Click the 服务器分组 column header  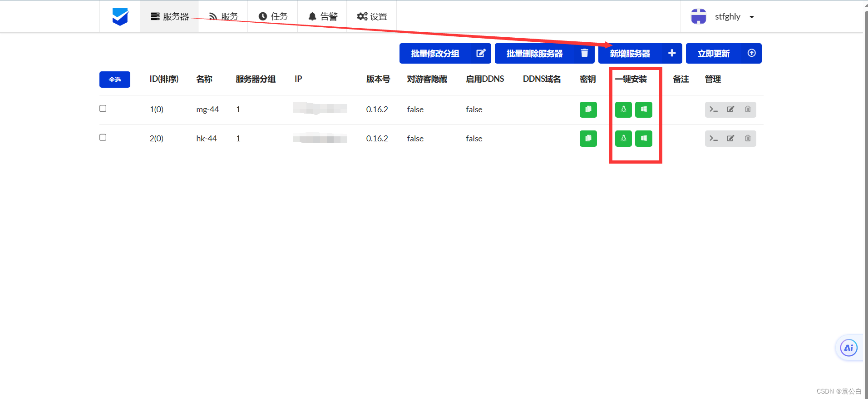[256, 79]
